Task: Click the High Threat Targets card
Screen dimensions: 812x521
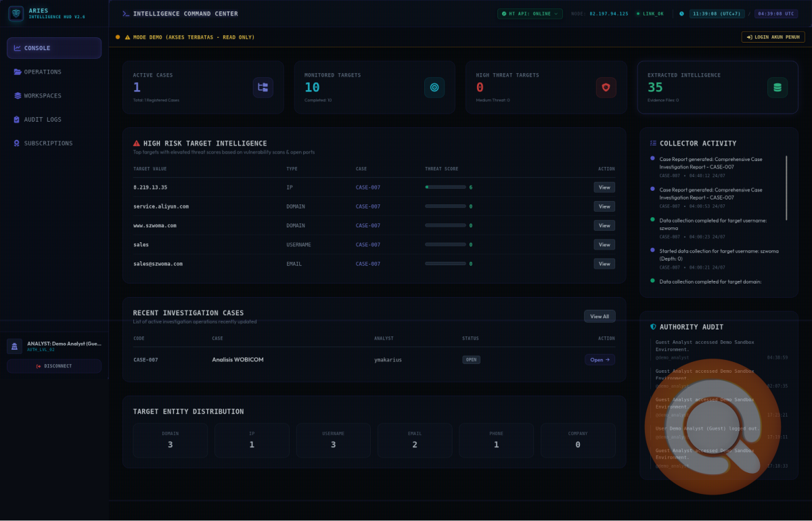Action: (546, 87)
